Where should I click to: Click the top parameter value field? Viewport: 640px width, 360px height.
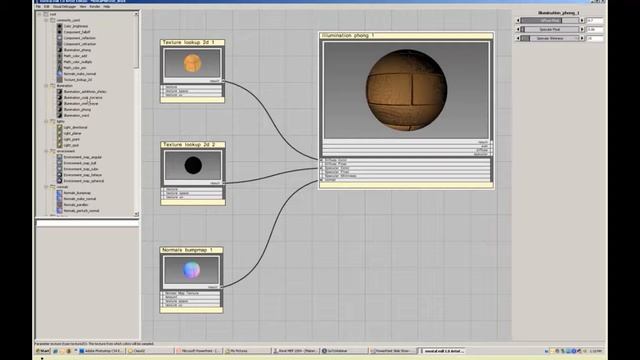click(595, 20)
